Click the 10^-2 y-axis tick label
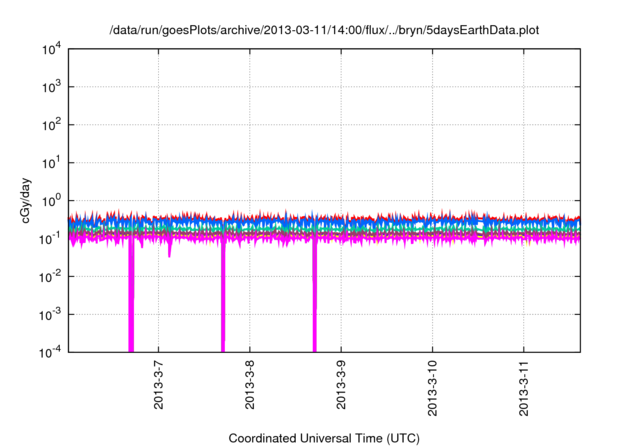 pos(50,277)
